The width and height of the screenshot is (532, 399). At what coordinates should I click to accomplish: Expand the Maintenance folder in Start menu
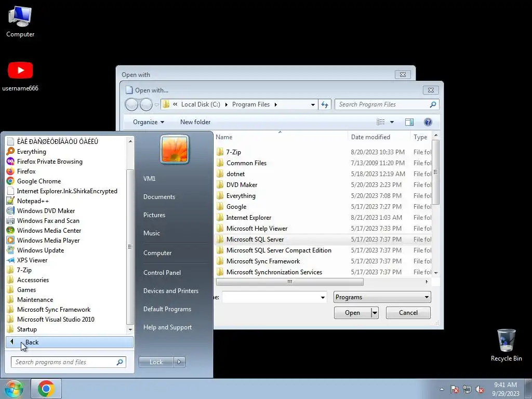click(35, 300)
